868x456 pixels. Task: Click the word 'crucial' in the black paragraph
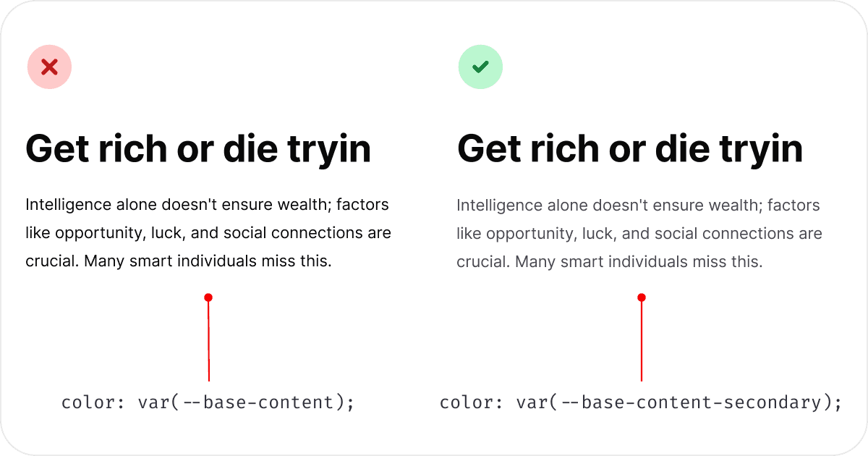(x=51, y=261)
